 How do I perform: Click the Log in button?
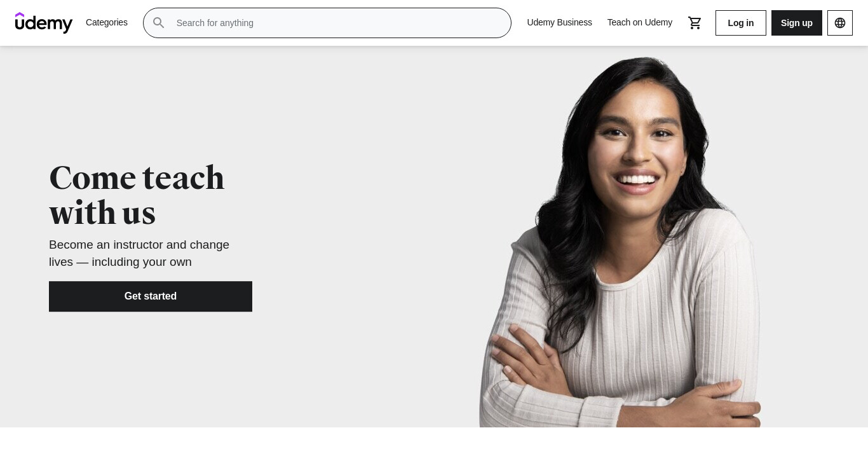[x=741, y=23]
